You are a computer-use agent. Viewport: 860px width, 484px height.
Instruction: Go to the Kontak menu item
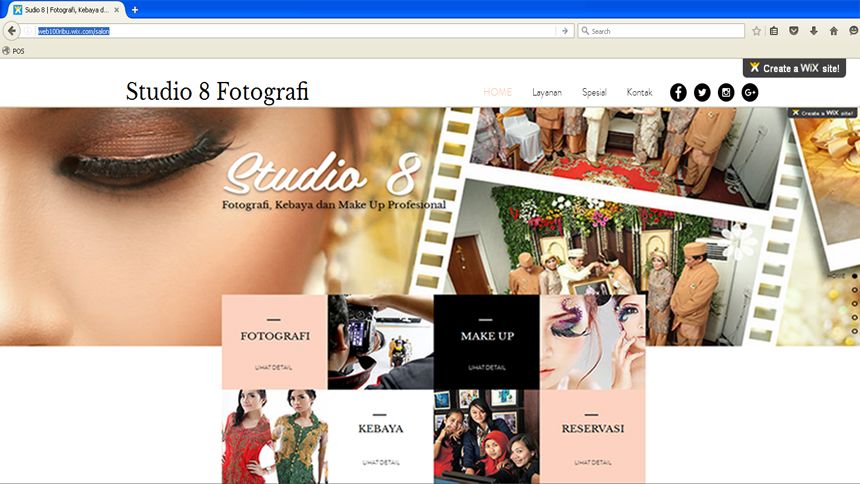pos(639,93)
